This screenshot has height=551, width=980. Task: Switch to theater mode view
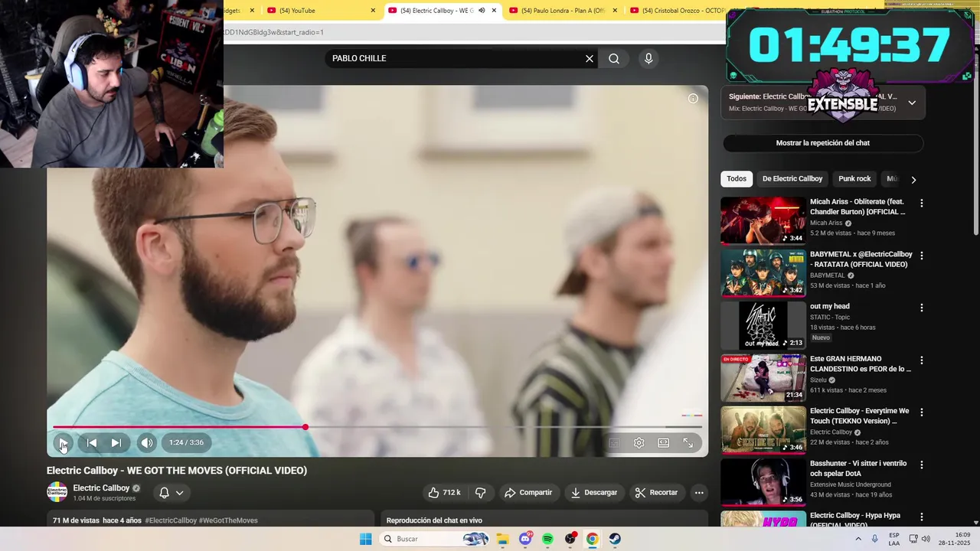click(x=663, y=442)
